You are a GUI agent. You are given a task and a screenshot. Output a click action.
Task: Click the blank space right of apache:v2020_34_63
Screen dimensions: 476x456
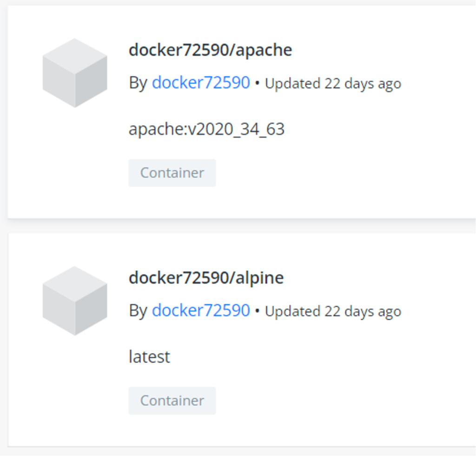(379, 129)
